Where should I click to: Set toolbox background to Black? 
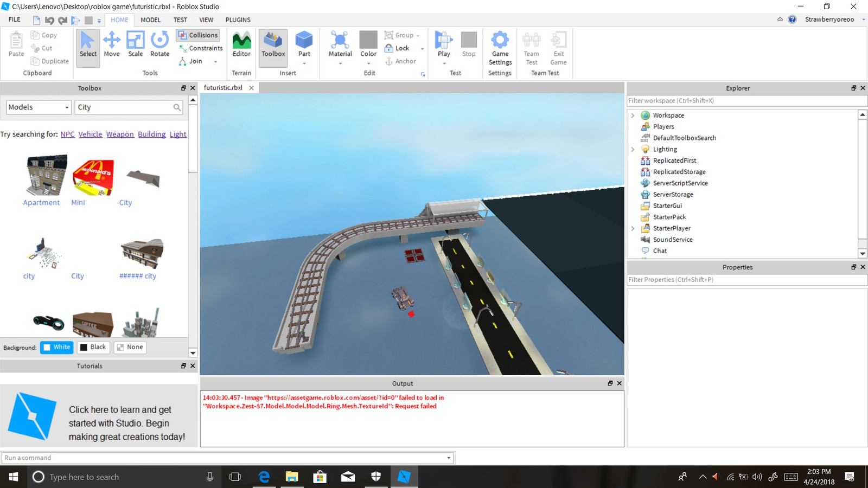click(x=93, y=347)
